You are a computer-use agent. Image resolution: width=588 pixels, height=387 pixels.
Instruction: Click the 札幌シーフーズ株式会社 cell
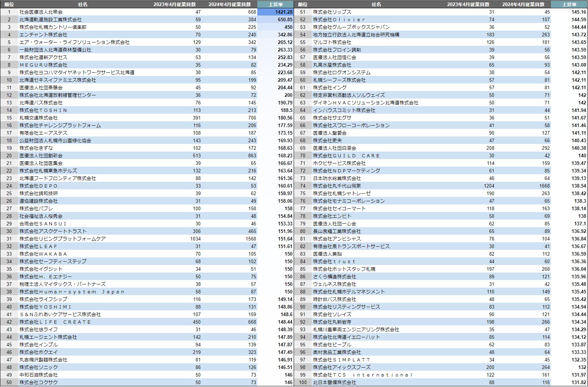[339, 80]
